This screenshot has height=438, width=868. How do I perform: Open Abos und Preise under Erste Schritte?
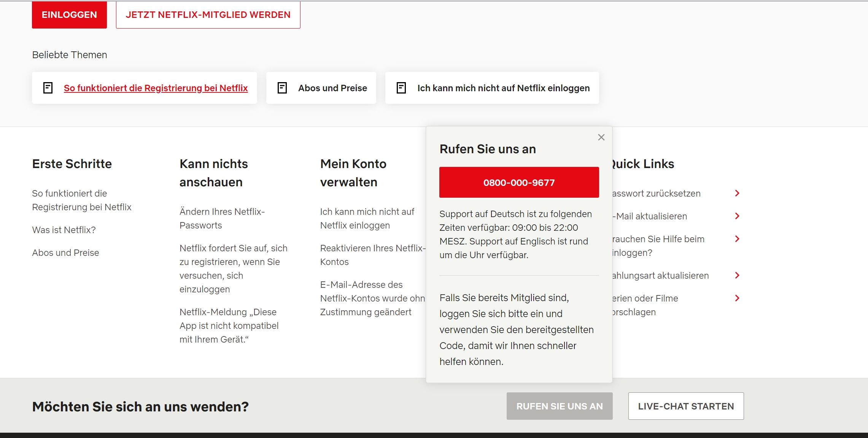(x=65, y=253)
